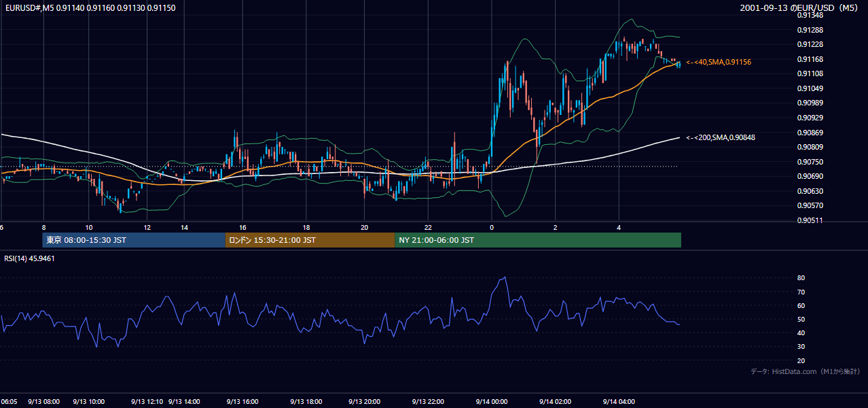868x408 pixels.
Task: Click the 9/13 18:00 bottom time label
Action: pyautogui.click(x=306, y=402)
